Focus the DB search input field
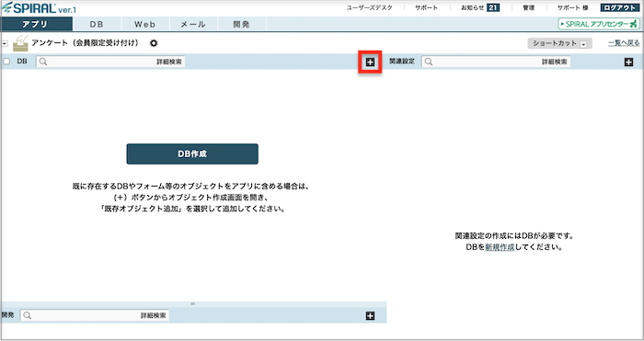This screenshot has height=341, width=644. 110,62
